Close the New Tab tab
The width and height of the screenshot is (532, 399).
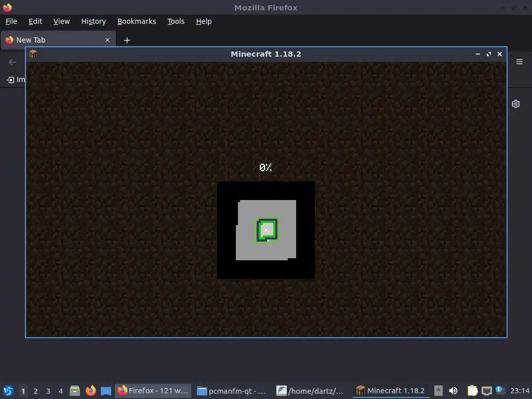108,40
